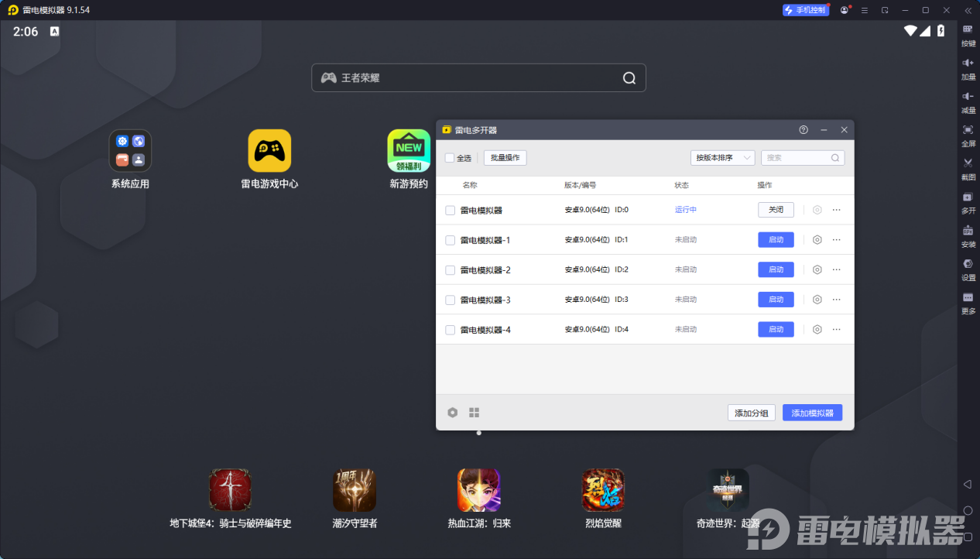Tick checkbox for 雷电模拟器-4
Image resolution: width=980 pixels, height=559 pixels.
(x=450, y=330)
